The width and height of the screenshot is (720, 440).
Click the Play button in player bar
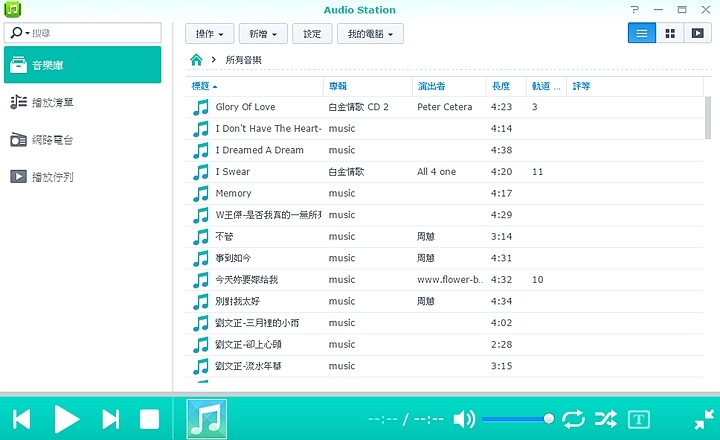tap(66, 419)
